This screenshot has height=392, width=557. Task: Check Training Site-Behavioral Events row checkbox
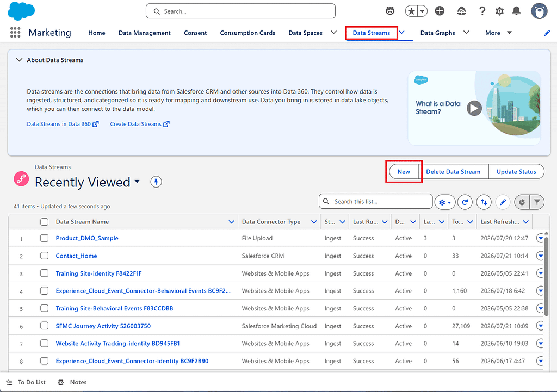tap(45, 308)
